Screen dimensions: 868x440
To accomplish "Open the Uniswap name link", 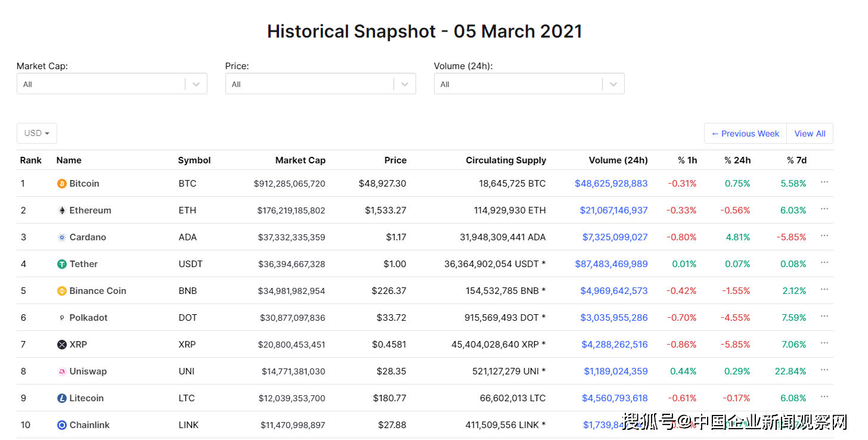I will coord(88,371).
